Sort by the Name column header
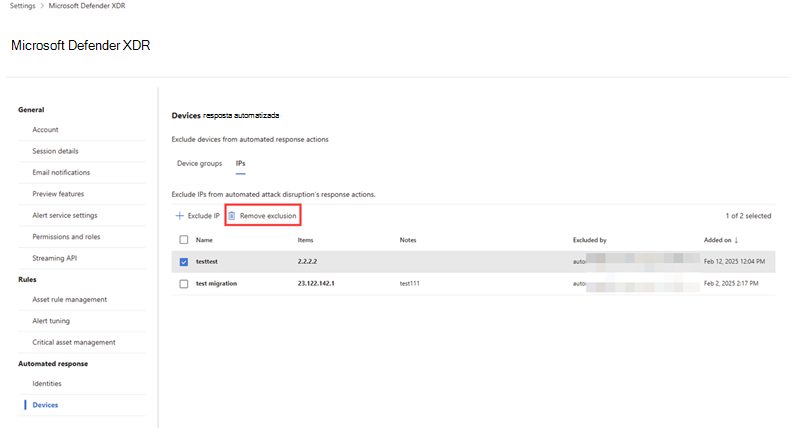The width and height of the screenshot is (800, 439). point(204,240)
